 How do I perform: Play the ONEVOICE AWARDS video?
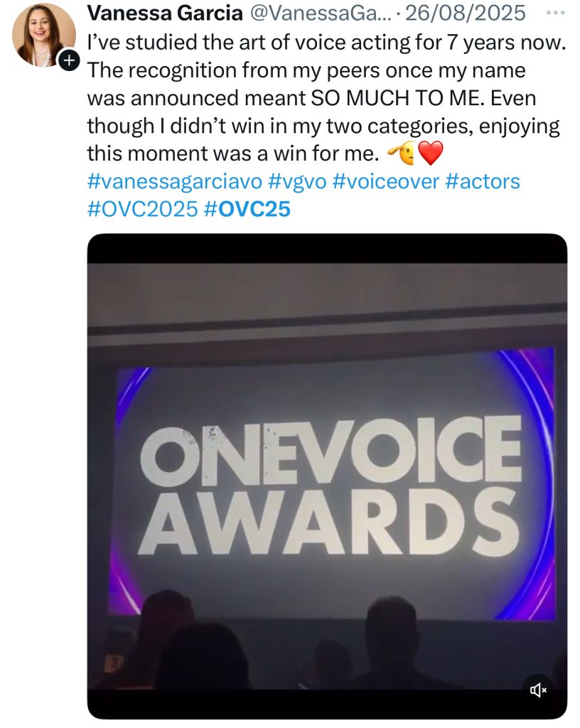point(327,476)
